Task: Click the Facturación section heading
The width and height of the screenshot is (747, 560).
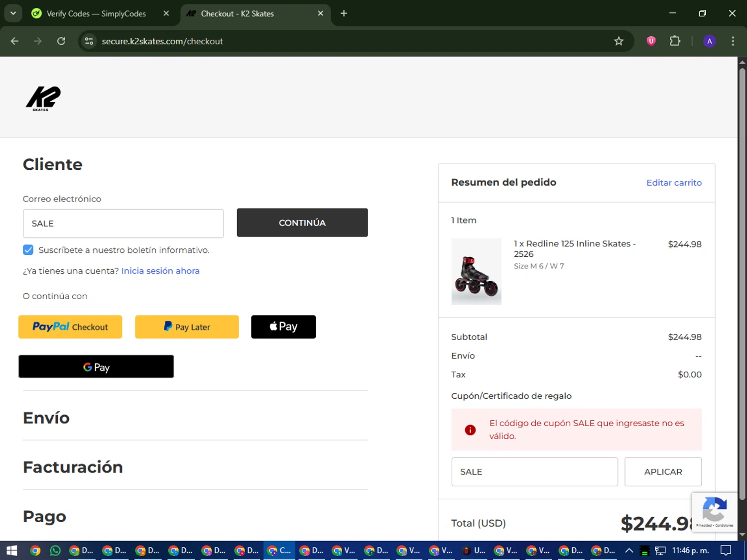Action: coord(73,467)
